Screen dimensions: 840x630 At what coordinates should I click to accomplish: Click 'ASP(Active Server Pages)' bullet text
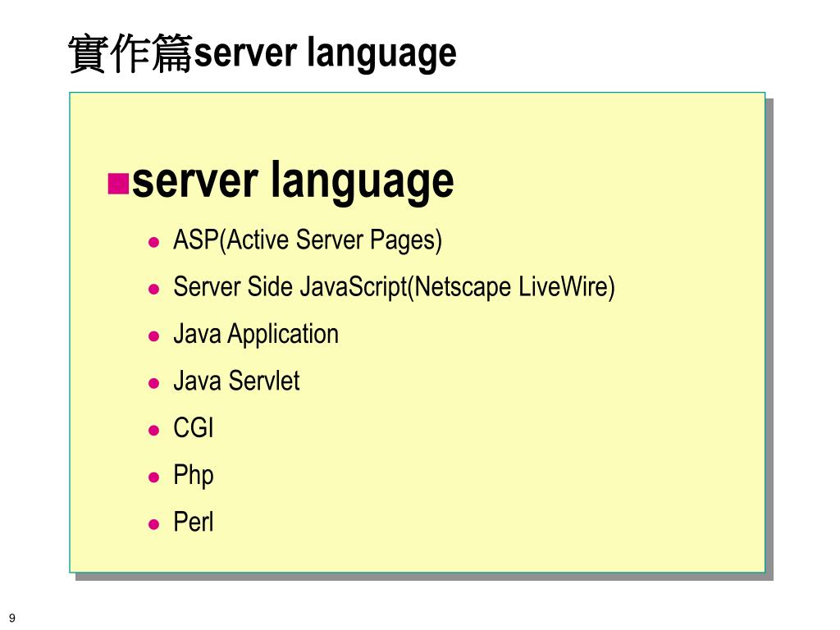308,240
